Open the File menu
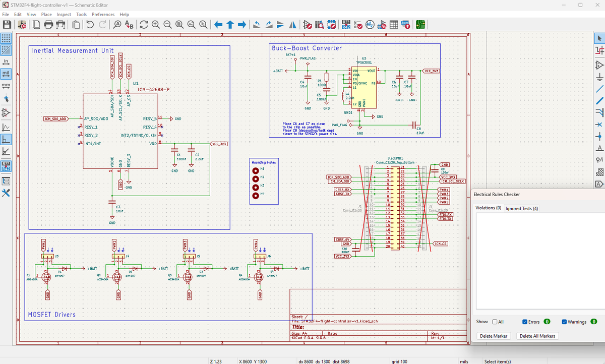 pyautogui.click(x=6, y=15)
